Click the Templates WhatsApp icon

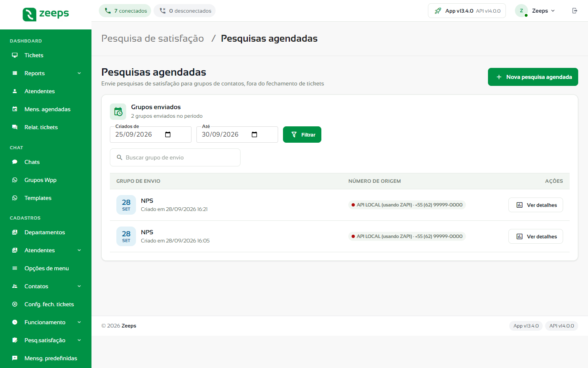click(x=15, y=198)
